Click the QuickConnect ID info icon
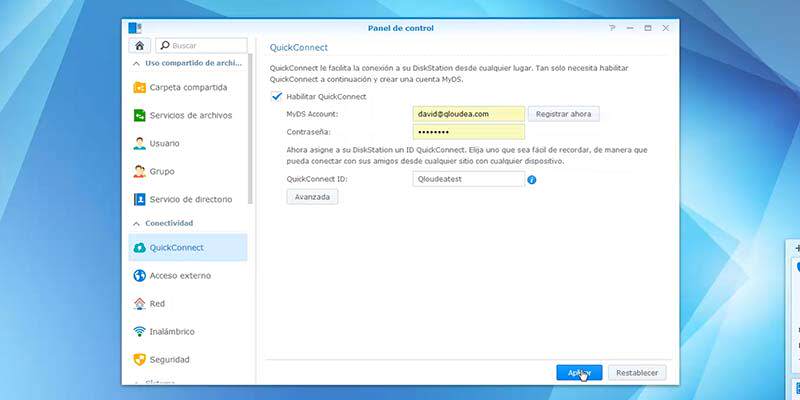800x400 pixels. click(532, 180)
